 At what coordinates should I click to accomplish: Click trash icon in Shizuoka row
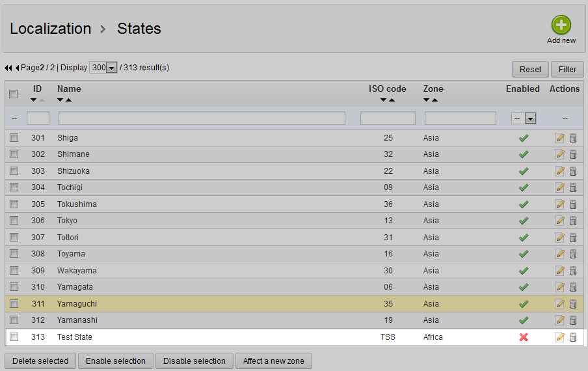pos(573,171)
